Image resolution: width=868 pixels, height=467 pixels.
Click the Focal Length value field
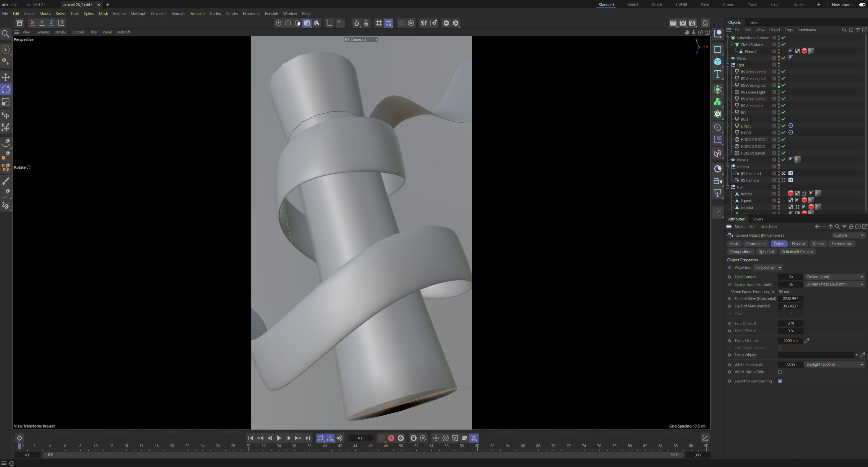pos(790,277)
